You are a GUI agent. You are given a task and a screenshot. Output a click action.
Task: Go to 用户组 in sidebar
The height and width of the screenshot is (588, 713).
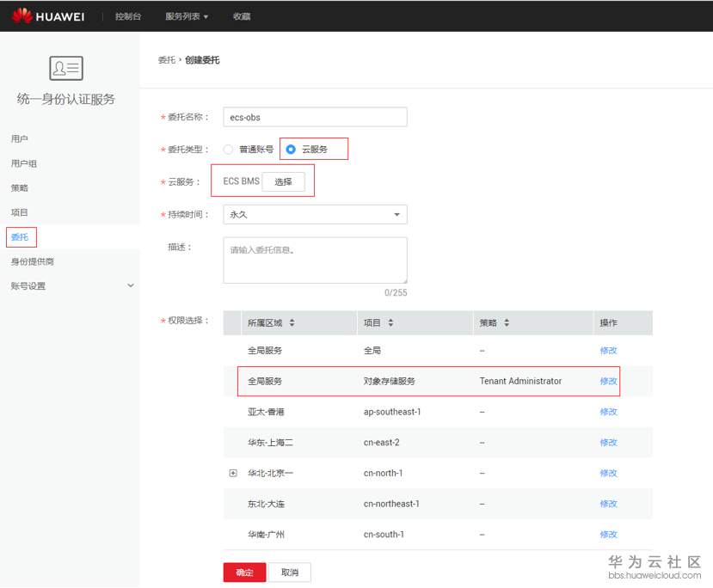[x=23, y=163]
